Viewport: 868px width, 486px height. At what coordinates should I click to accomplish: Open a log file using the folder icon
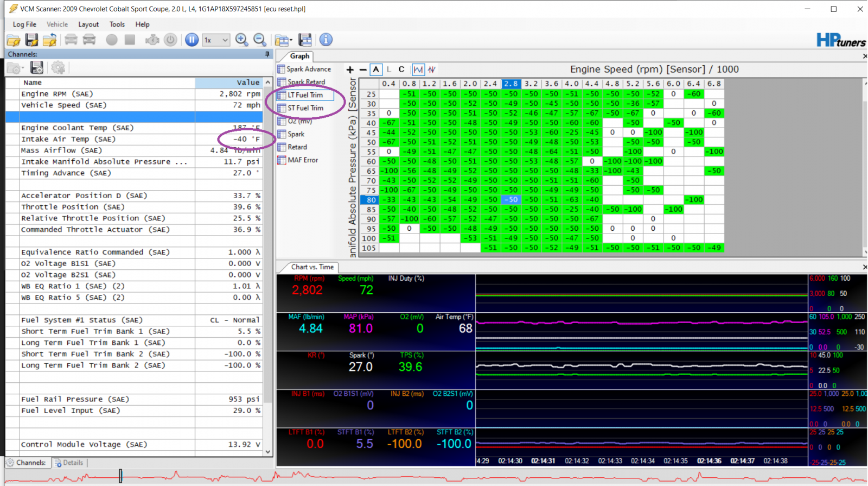click(14, 40)
